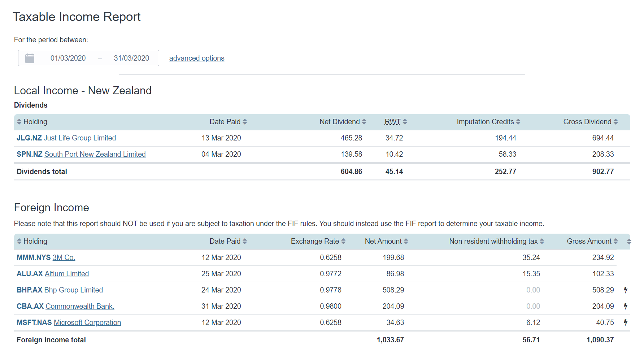Click the MSFT.NAS ticker code
Image resolution: width=644 pixels, height=364 pixels.
tap(34, 322)
